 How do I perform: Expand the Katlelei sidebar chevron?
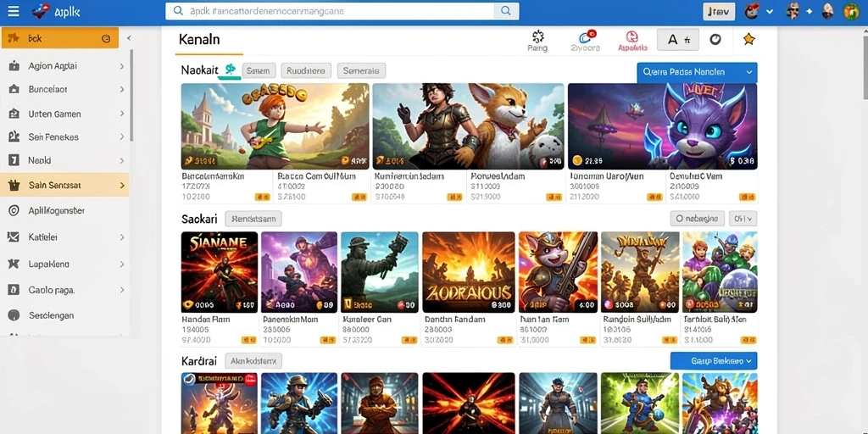pos(122,237)
